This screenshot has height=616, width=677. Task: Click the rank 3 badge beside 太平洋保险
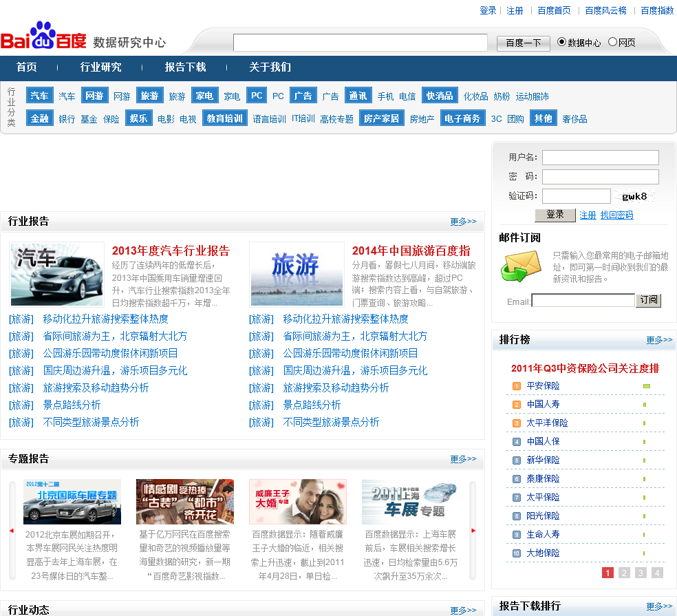click(x=517, y=423)
